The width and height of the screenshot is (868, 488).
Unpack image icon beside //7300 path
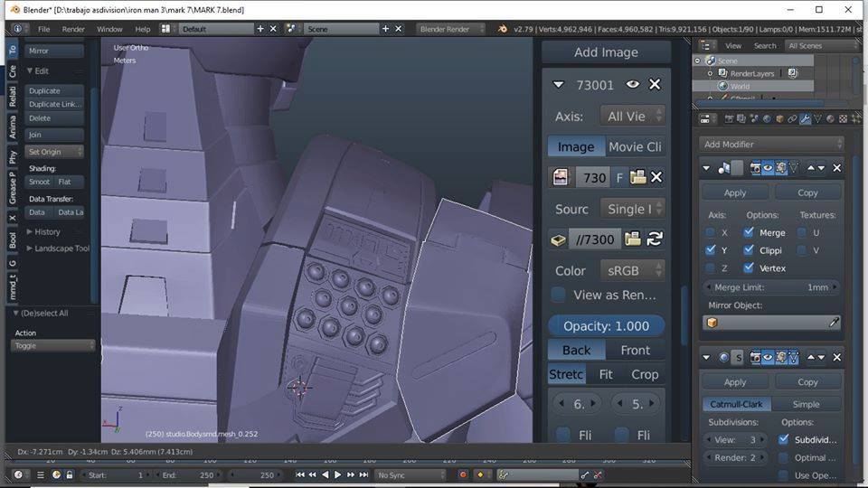[x=558, y=239]
